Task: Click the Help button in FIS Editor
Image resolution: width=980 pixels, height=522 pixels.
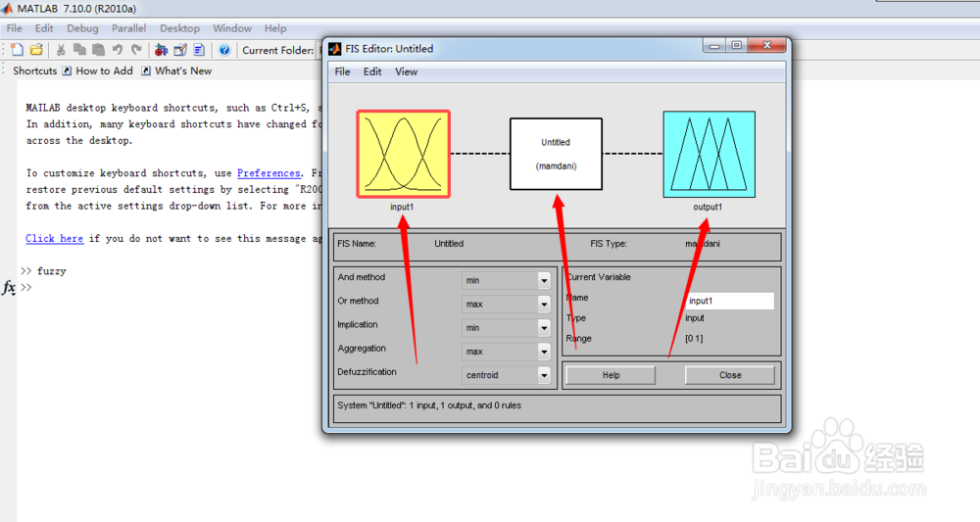Action: pos(611,375)
